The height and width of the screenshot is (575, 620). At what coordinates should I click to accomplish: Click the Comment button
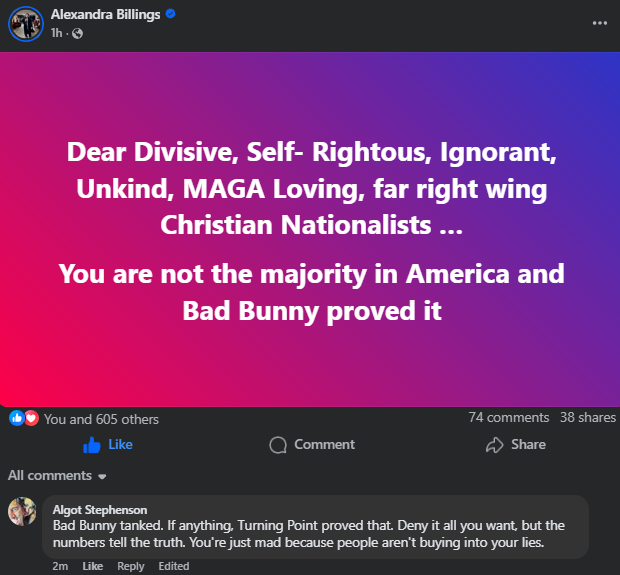pos(312,444)
